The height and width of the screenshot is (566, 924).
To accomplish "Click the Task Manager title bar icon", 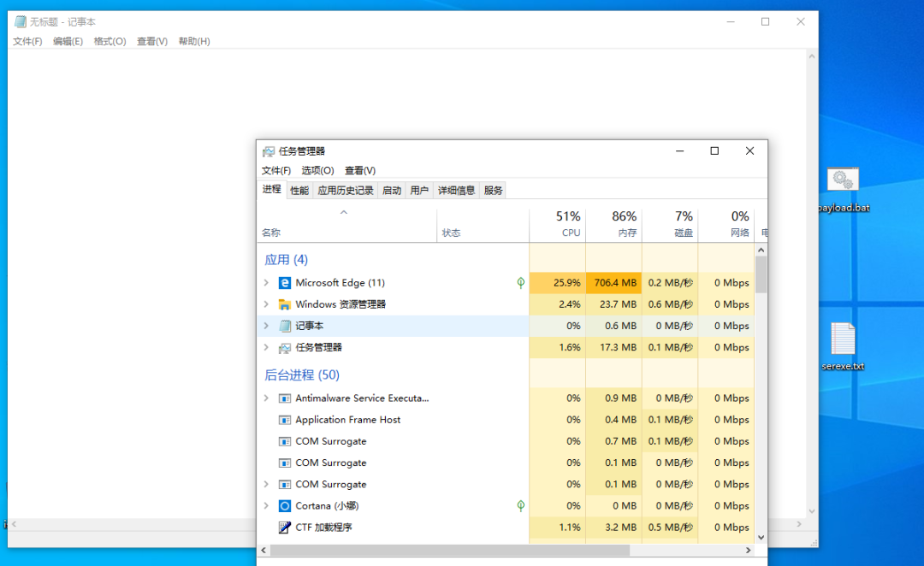I will click(x=269, y=151).
